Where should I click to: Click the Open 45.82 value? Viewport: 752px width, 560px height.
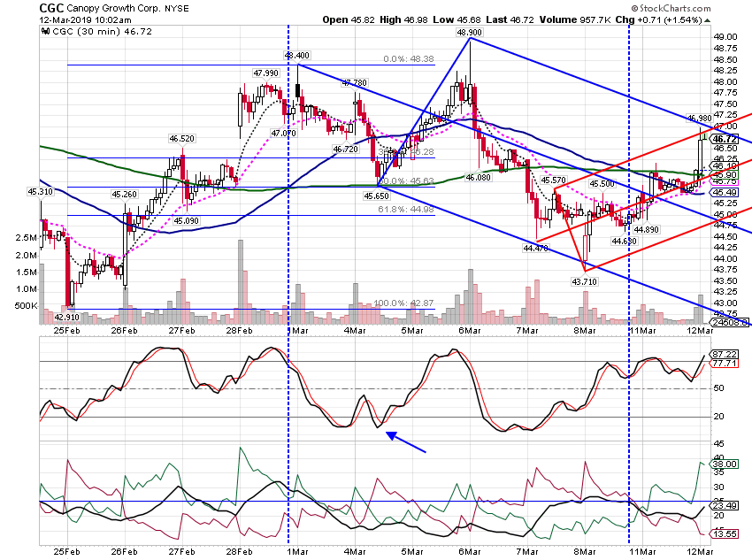tap(349, 19)
